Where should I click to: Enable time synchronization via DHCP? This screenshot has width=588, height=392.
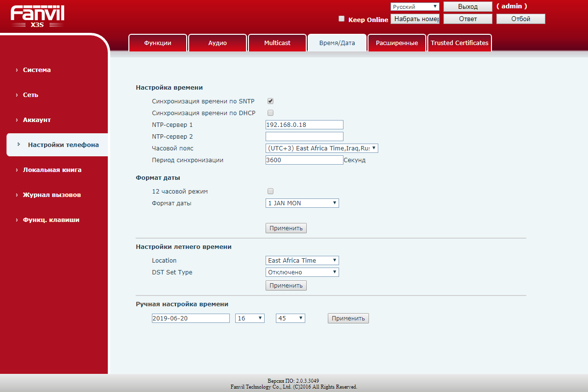pyautogui.click(x=270, y=113)
